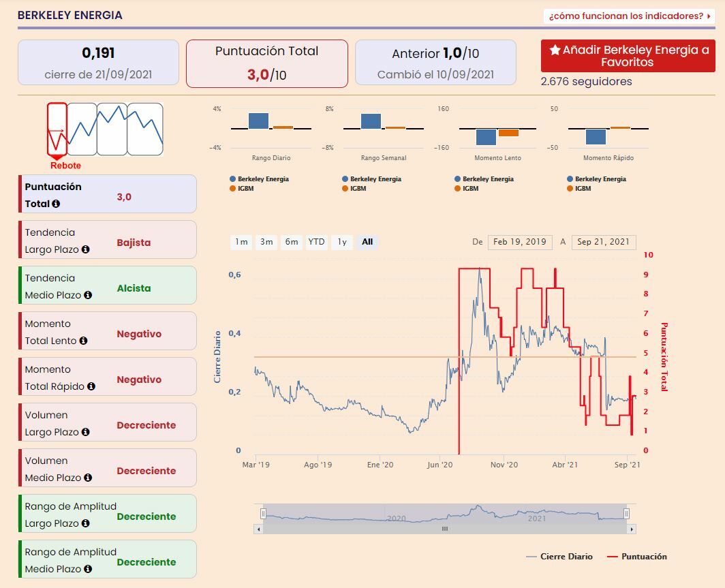This screenshot has height=588, width=725.
Task: Click the 2.676 seguidores text
Action: tap(586, 81)
